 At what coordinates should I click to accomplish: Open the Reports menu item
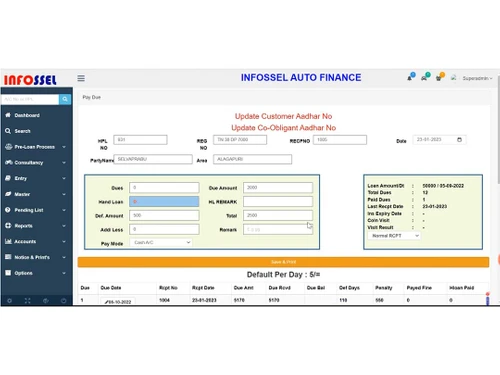pos(37,226)
